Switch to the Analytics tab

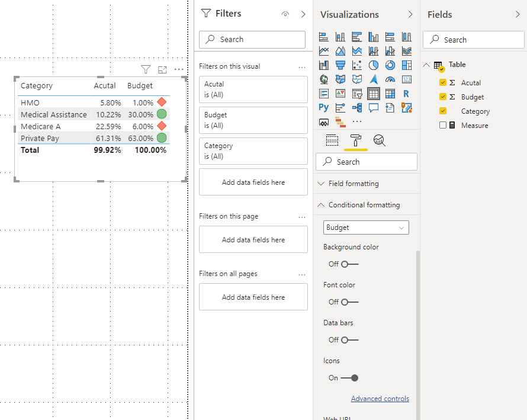(x=379, y=140)
